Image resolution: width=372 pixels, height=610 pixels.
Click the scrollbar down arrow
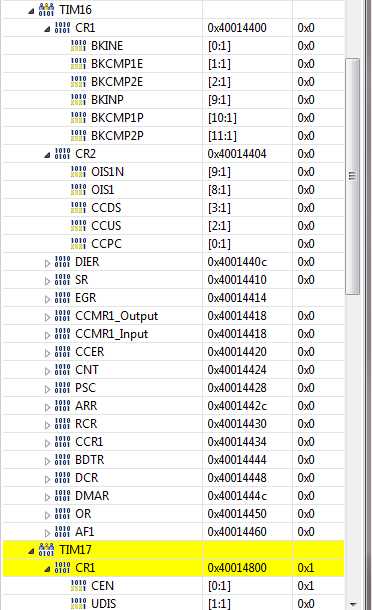pyautogui.click(x=353, y=604)
